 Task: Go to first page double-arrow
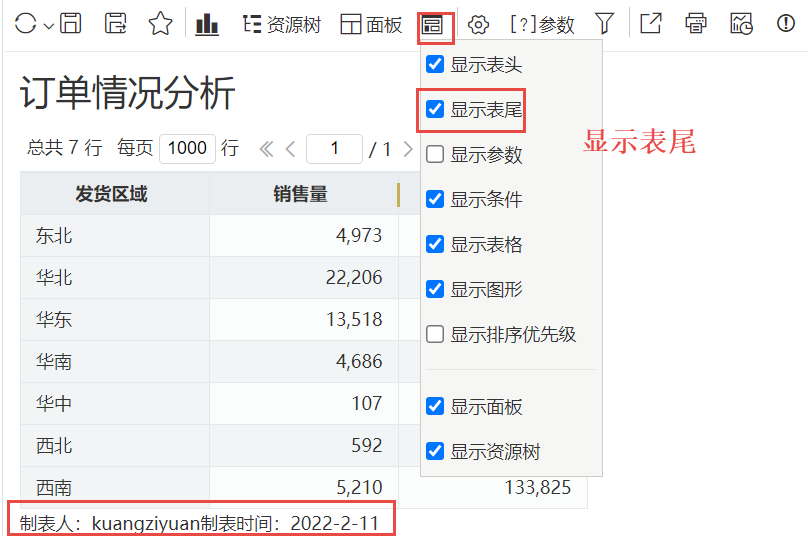point(266,149)
